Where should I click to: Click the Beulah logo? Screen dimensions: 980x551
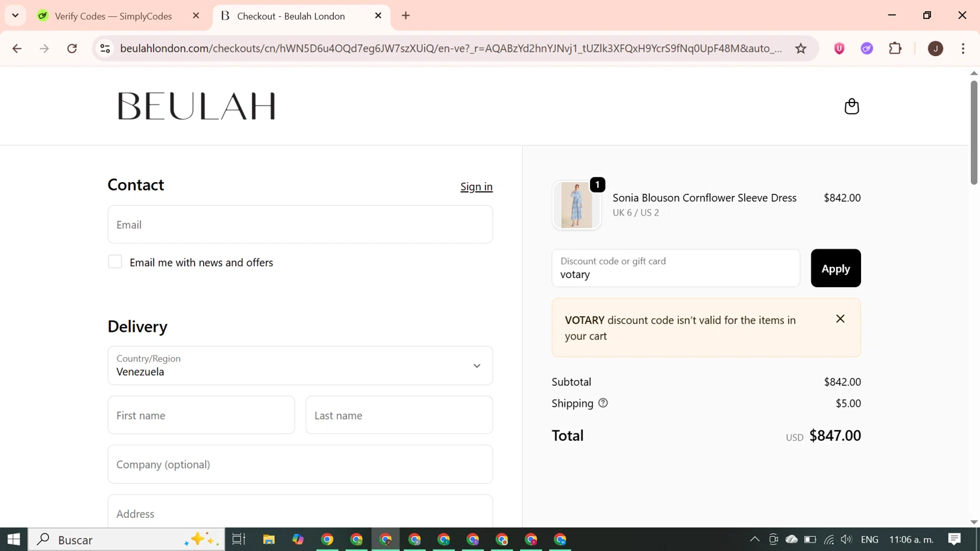pos(196,106)
